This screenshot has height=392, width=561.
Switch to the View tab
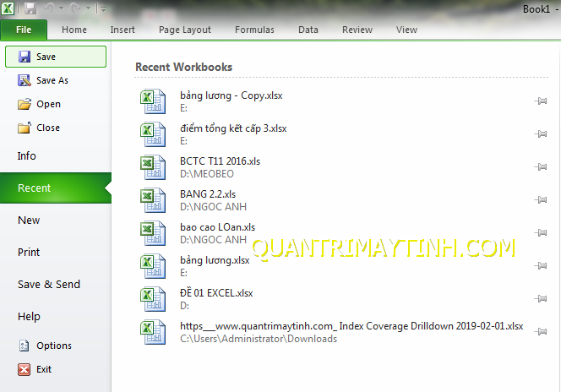[406, 30]
